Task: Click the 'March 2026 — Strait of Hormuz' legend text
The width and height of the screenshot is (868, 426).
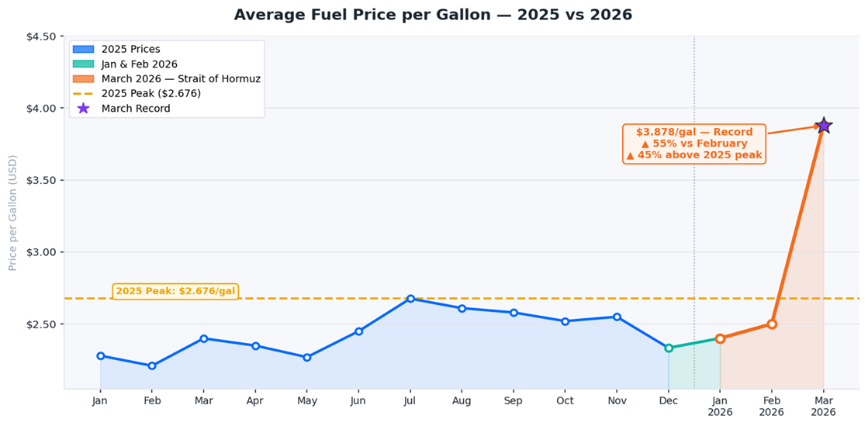Action: click(181, 79)
